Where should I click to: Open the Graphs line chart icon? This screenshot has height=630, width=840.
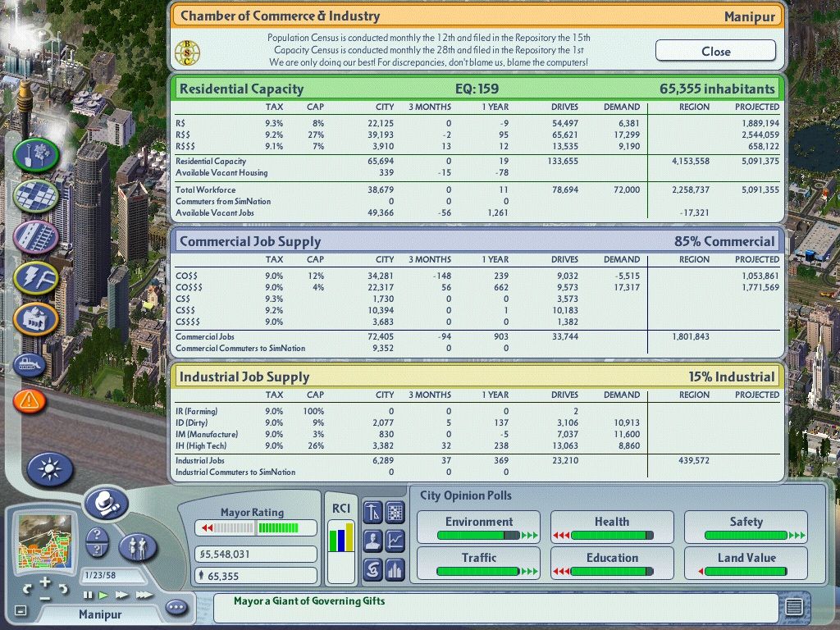(x=395, y=541)
